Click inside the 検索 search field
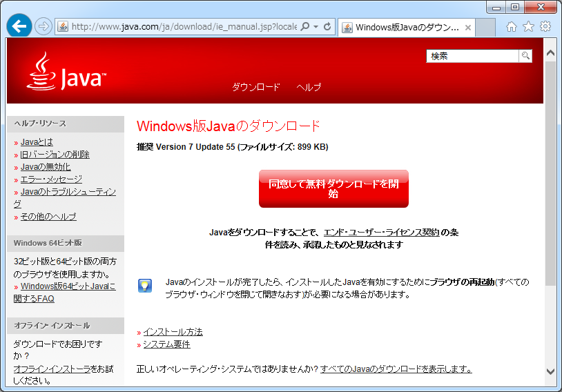Viewport: 562px width, 392px height. coord(472,56)
